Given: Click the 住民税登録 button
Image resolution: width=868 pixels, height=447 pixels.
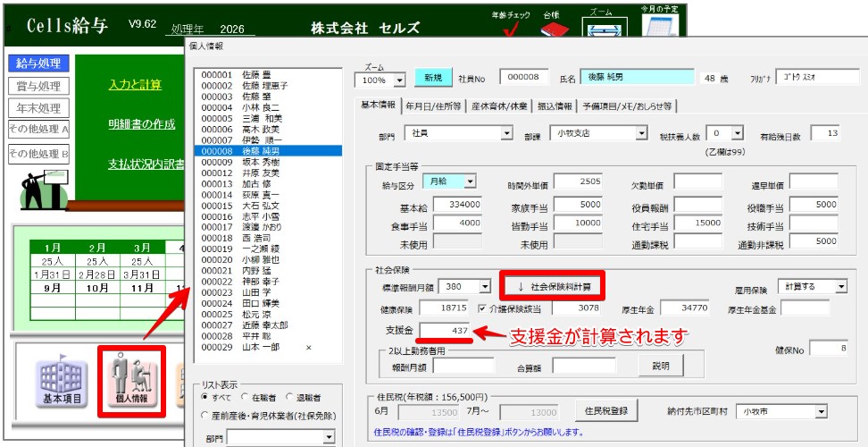Looking at the screenshot, I should (606, 411).
